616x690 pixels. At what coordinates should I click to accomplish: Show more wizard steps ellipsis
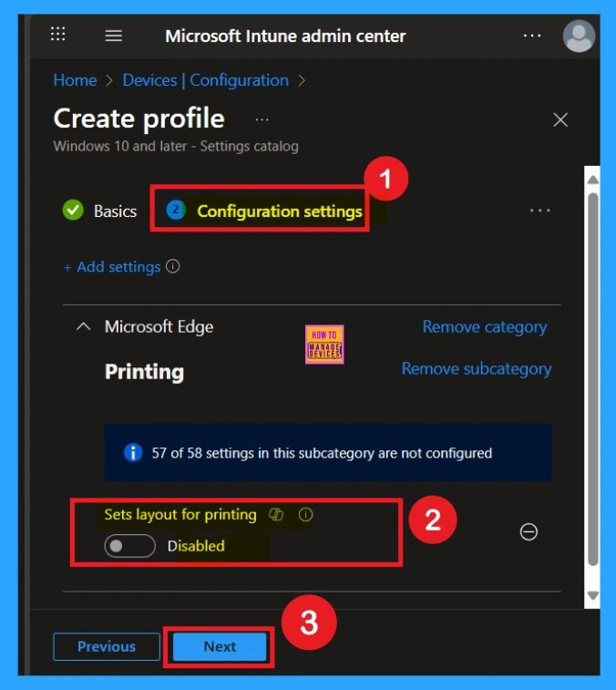539,211
